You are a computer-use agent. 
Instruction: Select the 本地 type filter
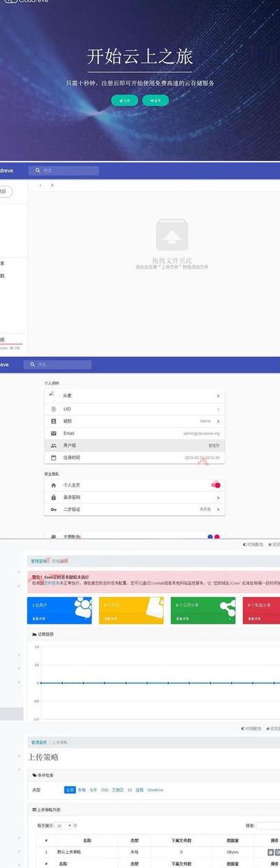tap(81, 790)
